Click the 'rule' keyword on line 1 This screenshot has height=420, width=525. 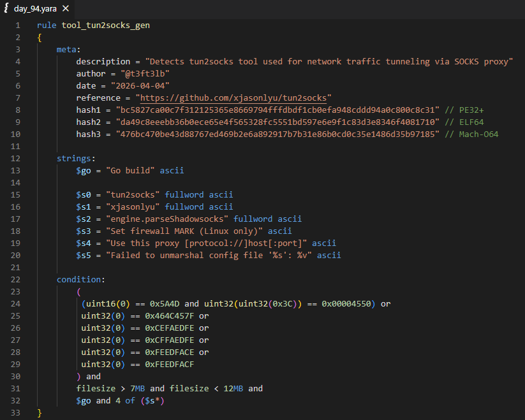click(47, 25)
